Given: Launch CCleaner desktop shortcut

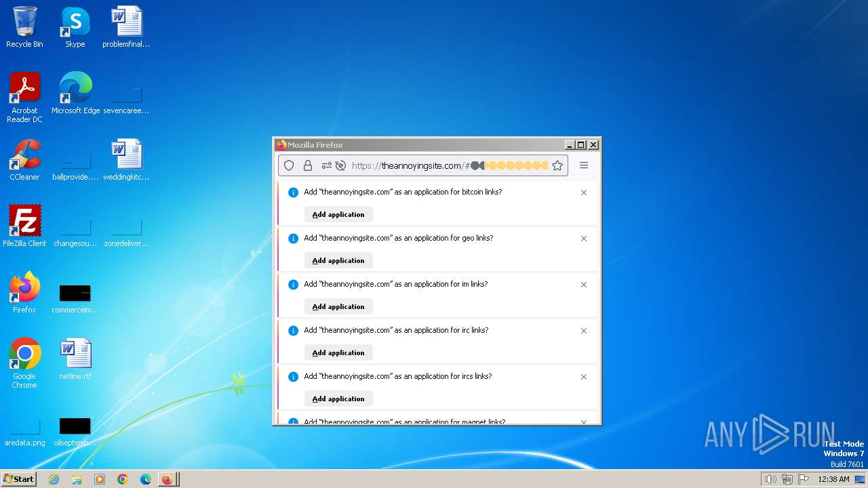Looking at the screenshot, I should click(24, 159).
